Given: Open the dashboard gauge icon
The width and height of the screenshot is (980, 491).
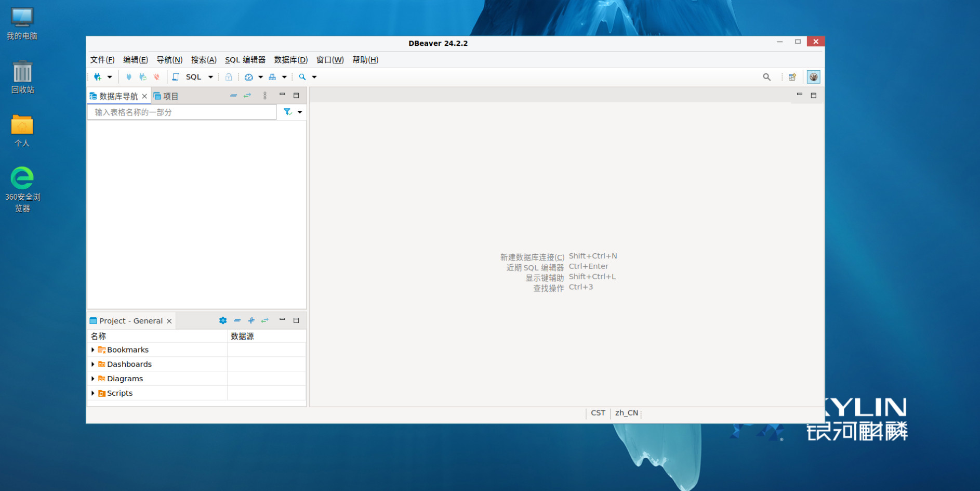Looking at the screenshot, I should tap(249, 77).
